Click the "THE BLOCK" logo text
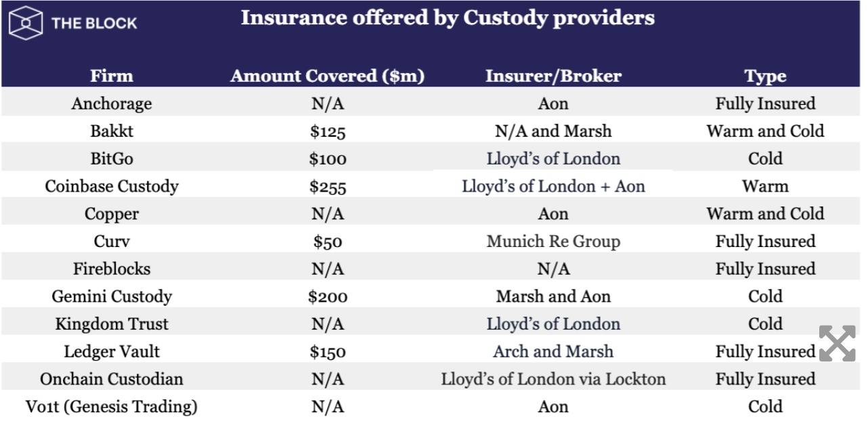 click(x=94, y=23)
